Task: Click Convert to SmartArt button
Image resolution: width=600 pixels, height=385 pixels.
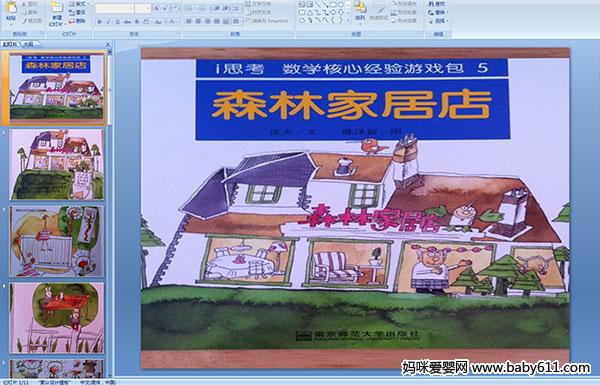Action: [x=267, y=21]
